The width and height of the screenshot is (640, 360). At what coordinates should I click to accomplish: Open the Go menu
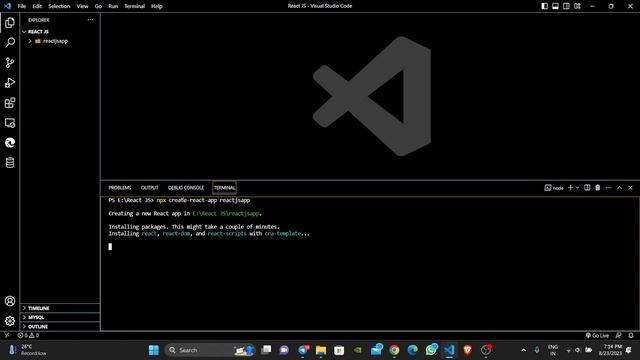[98, 6]
